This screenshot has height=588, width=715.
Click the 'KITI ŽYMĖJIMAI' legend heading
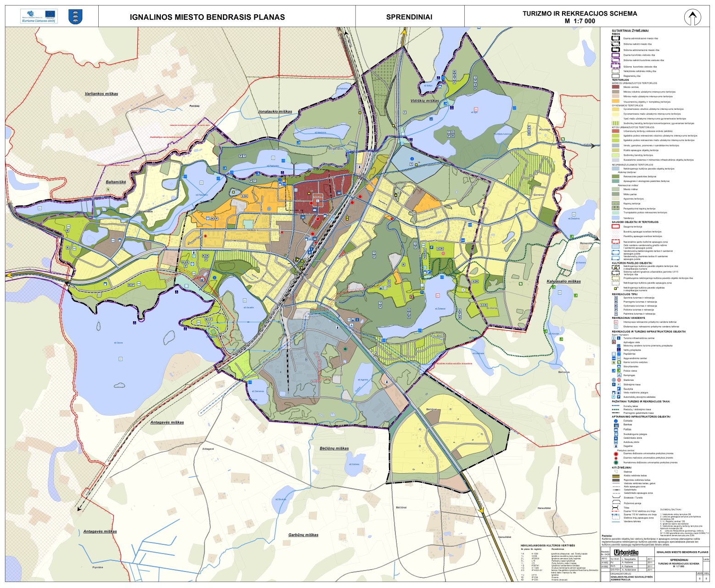622,467
